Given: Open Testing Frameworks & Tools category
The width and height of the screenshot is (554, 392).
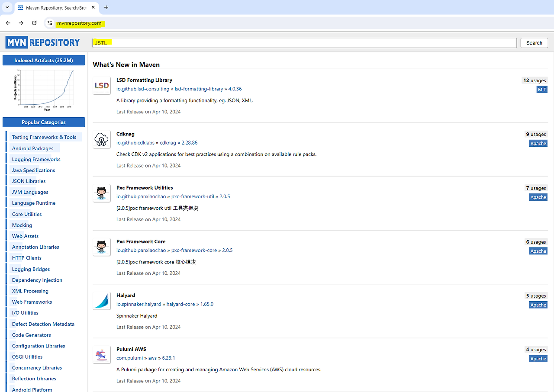Looking at the screenshot, I should pos(44,137).
